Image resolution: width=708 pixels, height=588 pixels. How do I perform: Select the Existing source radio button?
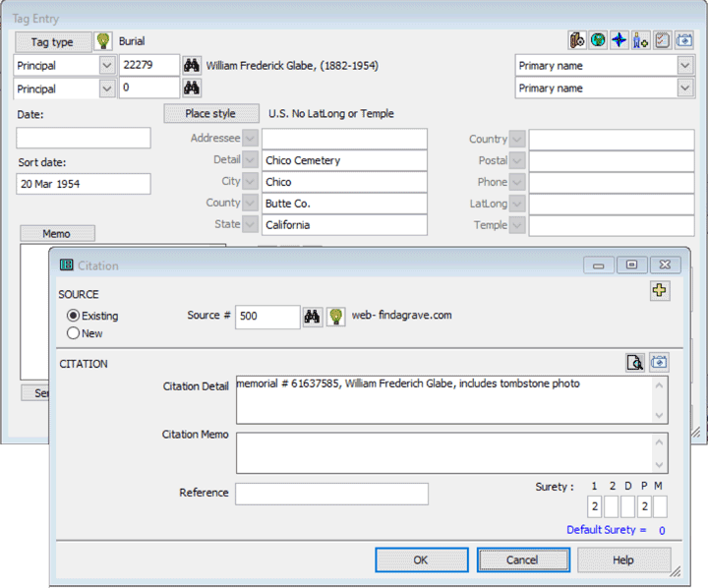click(73, 316)
